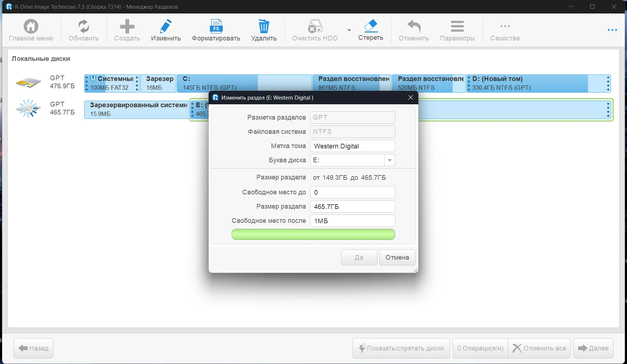This screenshot has height=364, width=627.
Task: Click the Обновить refresh icon
Action: pyautogui.click(x=84, y=27)
